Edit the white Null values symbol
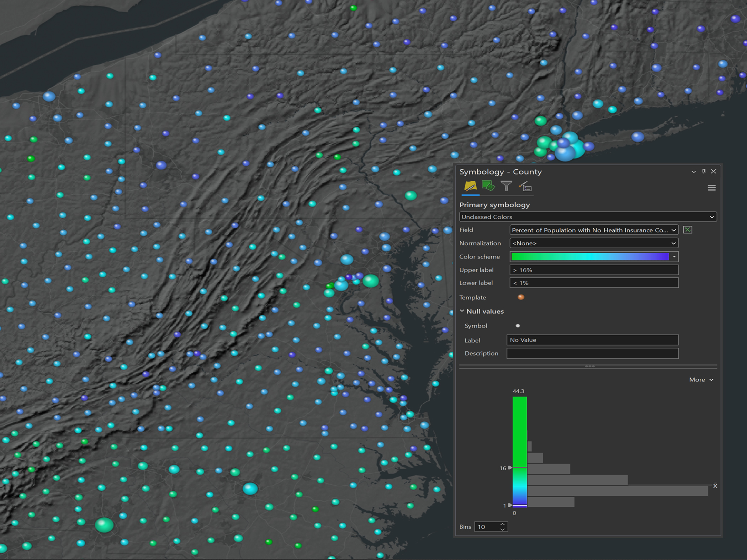The image size is (747, 560). (x=518, y=325)
